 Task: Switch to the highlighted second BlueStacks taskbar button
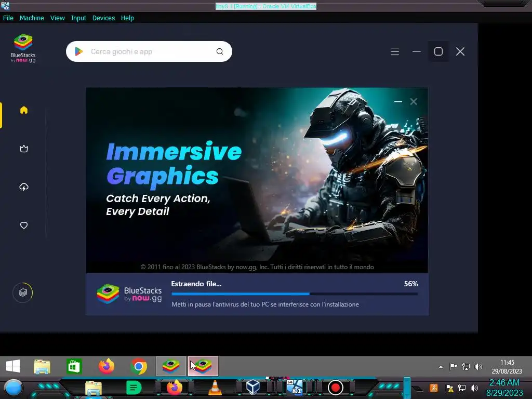(203, 366)
